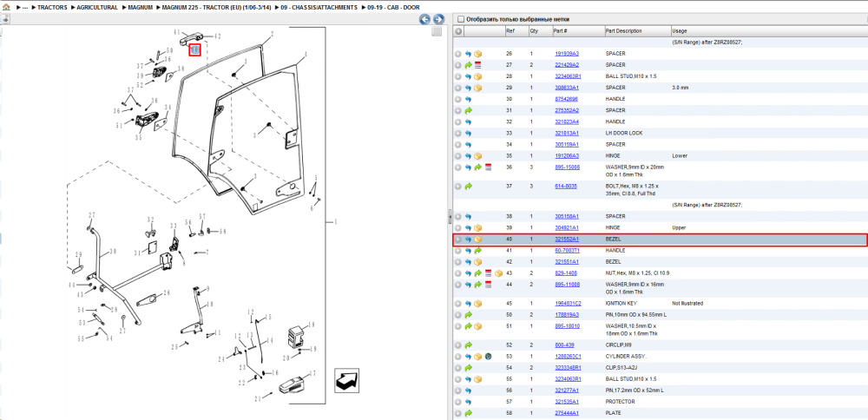Click the box icon for Ref 29 spacer
The width and height of the screenshot is (868, 420).
coord(477,88)
